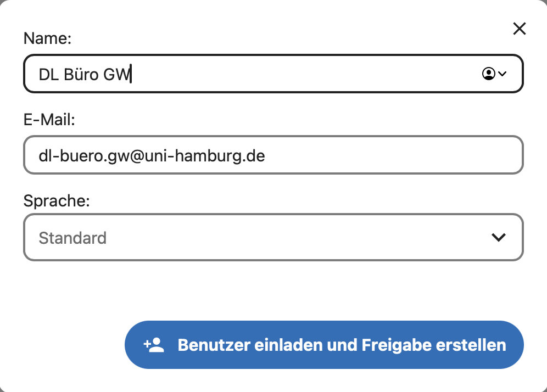This screenshot has height=392, width=547.
Task: Close the invite dialog with the X
Action: (x=519, y=29)
